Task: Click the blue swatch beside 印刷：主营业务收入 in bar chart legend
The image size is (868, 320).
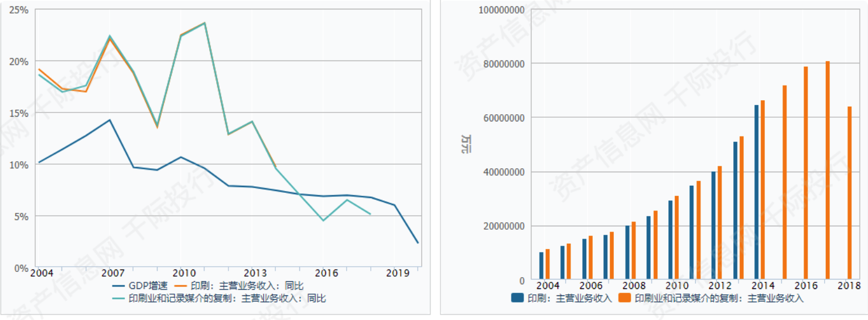Action: pyautogui.click(x=517, y=298)
